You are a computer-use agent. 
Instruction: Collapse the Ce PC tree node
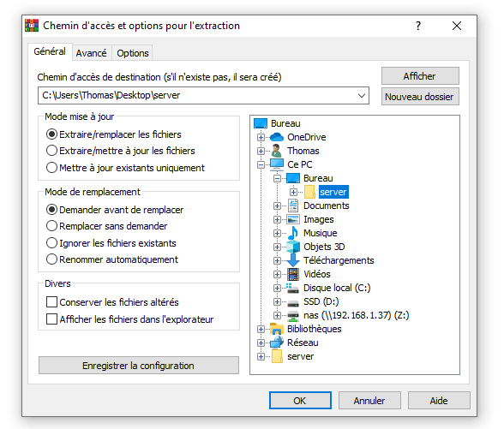pyautogui.click(x=261, y=164)
